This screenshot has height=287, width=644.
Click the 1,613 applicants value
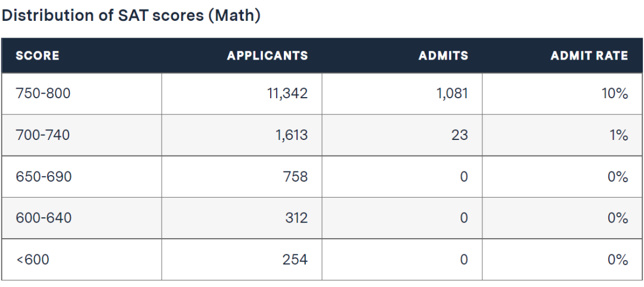[x=292, y=135]
